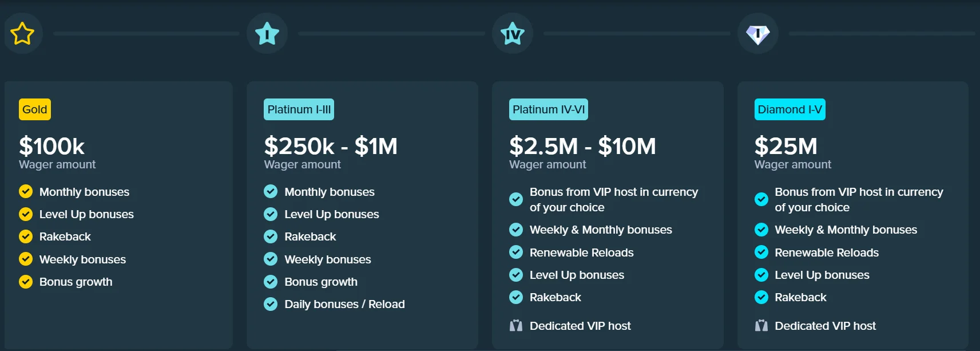
Task: Click the Gold star tier icon
Action: point(22,34)
